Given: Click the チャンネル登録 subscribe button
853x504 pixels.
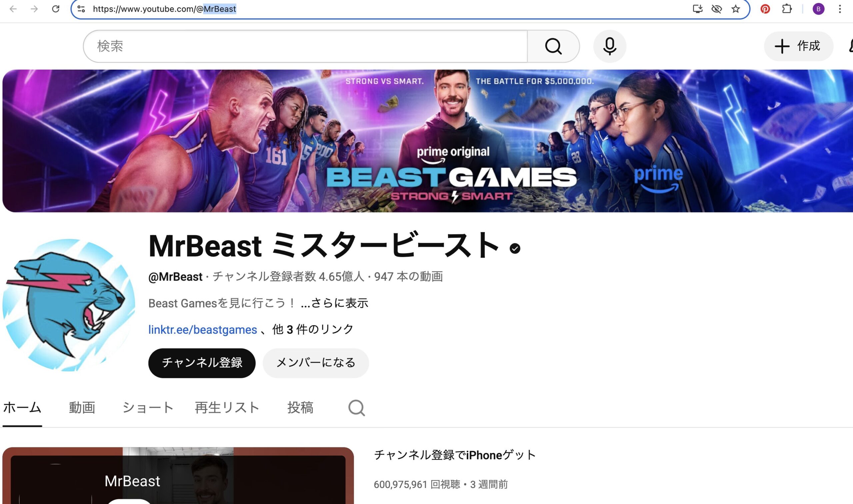Looking at the screenshot, I should point(202,363).
